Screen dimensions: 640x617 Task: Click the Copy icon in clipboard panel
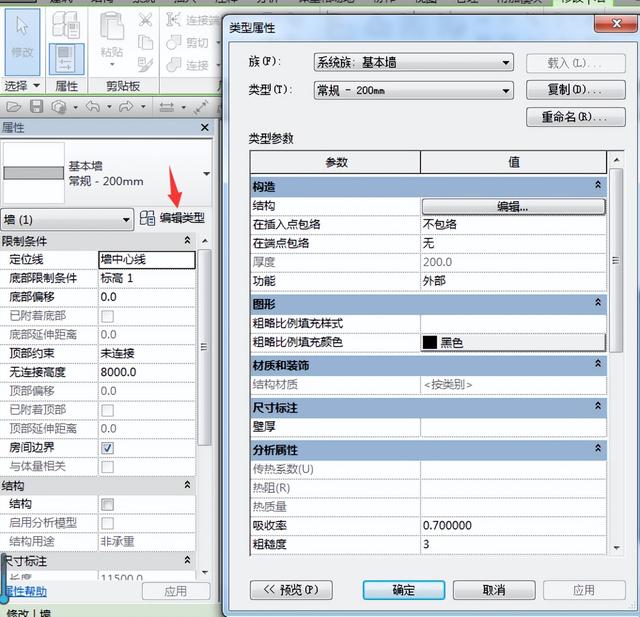[x=145, y=42]
